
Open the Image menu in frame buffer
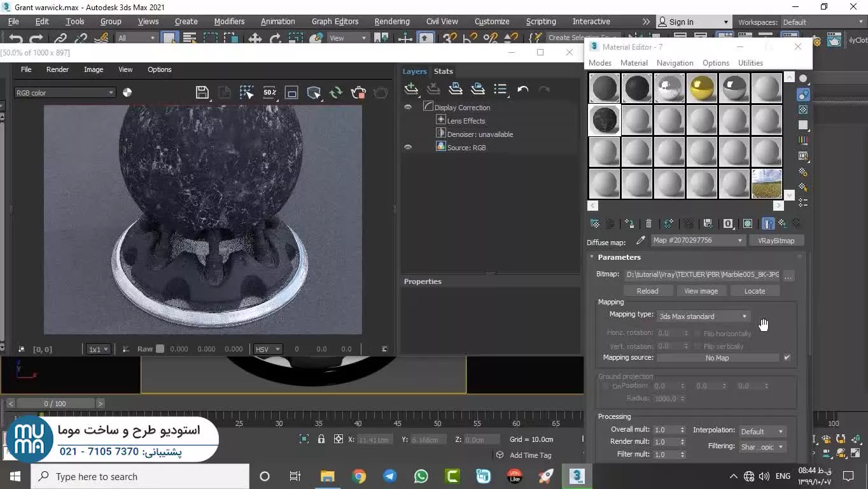94,69
